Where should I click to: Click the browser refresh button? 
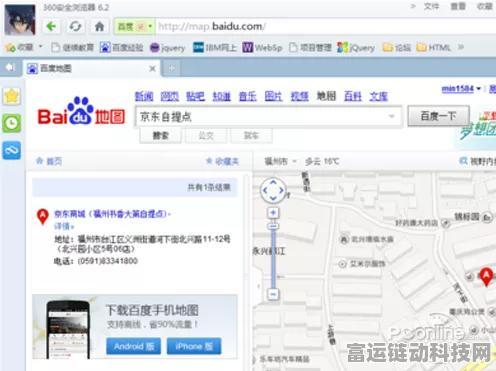tap(75, 26)
